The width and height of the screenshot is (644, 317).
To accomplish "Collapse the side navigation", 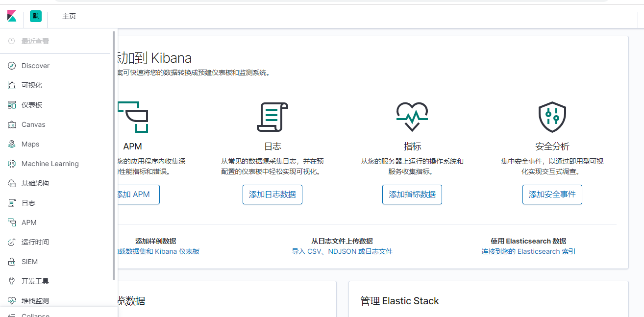I will [35, 315].
